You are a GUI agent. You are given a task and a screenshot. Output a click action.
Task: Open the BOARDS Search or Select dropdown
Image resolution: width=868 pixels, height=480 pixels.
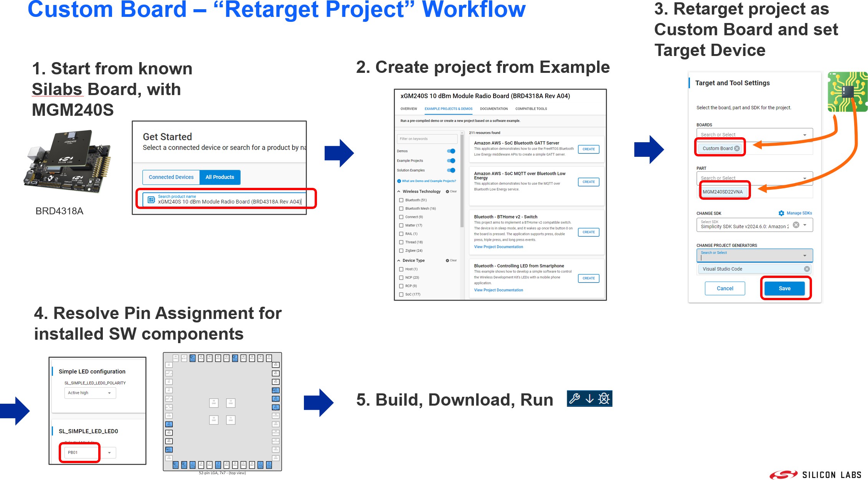[754, 135]
